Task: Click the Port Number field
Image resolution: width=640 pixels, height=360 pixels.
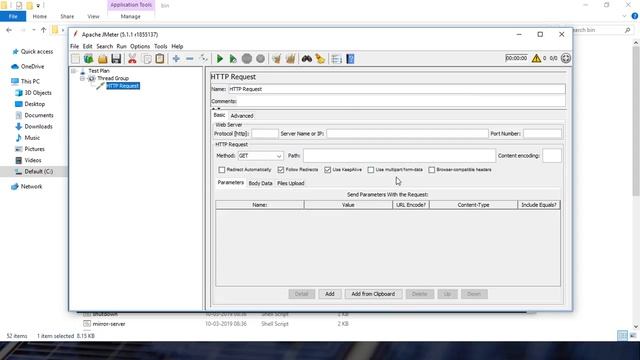Action: (542, 134)
